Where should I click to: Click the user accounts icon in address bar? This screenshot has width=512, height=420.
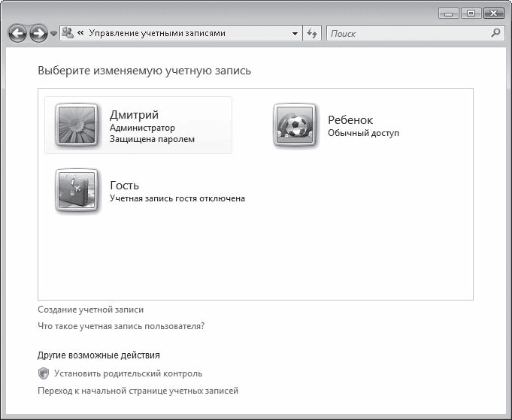(68, 33)
